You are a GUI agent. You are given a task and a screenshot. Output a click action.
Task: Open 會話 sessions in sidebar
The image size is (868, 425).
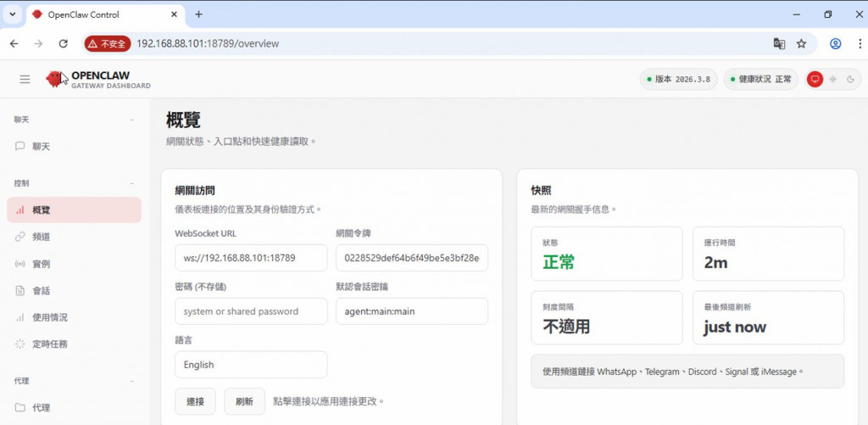[75, 290]
